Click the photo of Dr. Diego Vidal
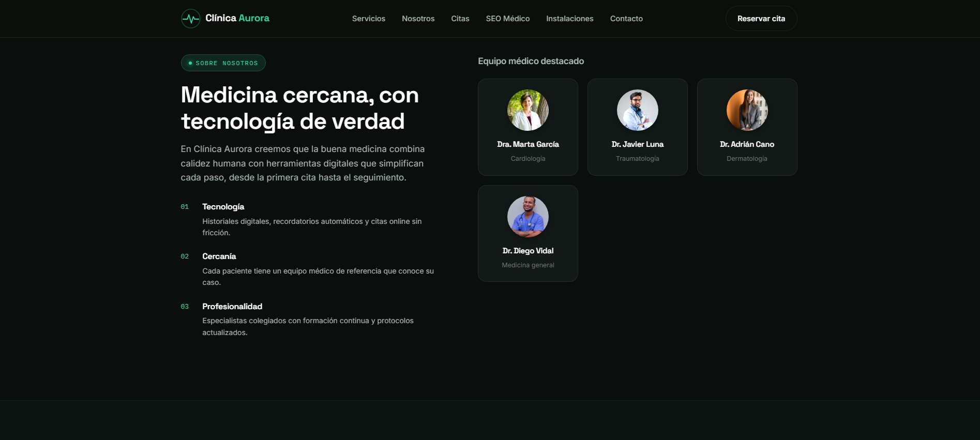Screen dimensions: 980x440 point(528,217)
